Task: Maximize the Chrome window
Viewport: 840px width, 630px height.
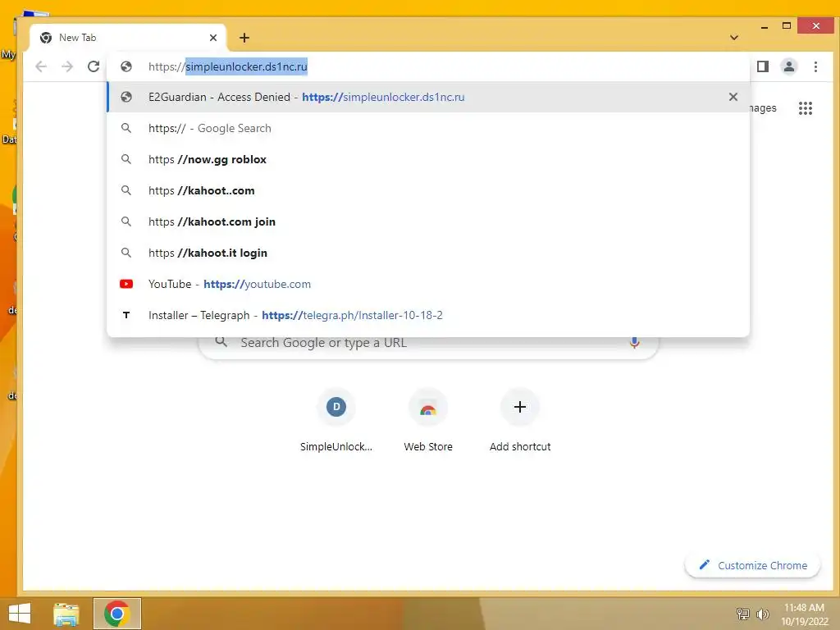Action: click(x=787, y=25)
